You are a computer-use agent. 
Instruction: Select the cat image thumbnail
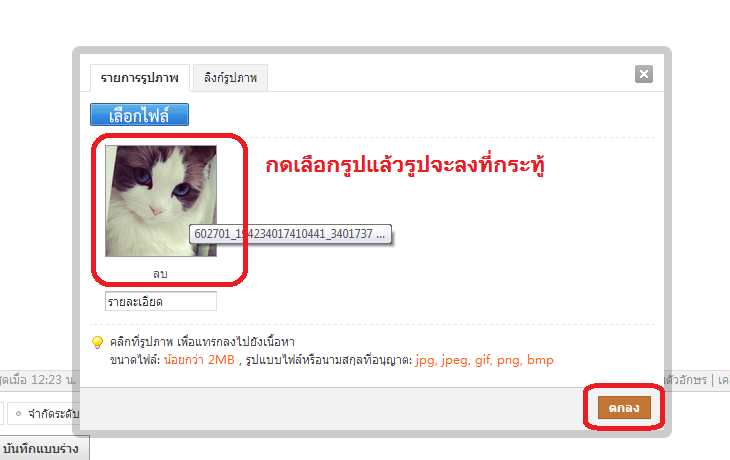point(161,201)
